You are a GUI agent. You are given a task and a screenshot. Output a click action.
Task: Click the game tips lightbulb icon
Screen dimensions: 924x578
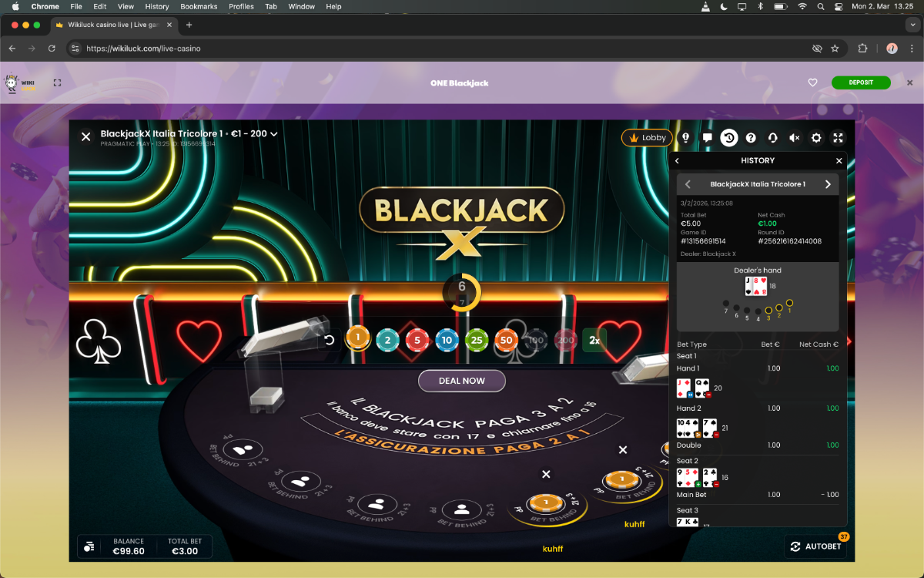click(x=685, y=138)
